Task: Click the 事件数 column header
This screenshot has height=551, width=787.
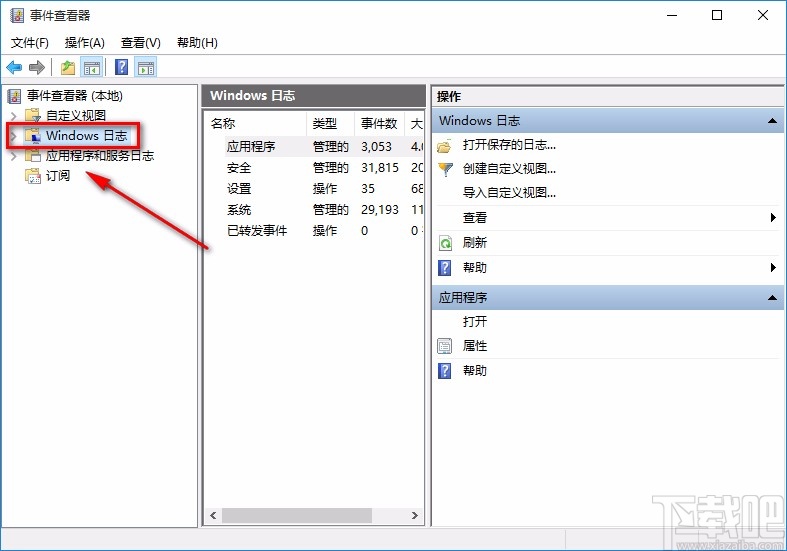Action: coord(379,123)
